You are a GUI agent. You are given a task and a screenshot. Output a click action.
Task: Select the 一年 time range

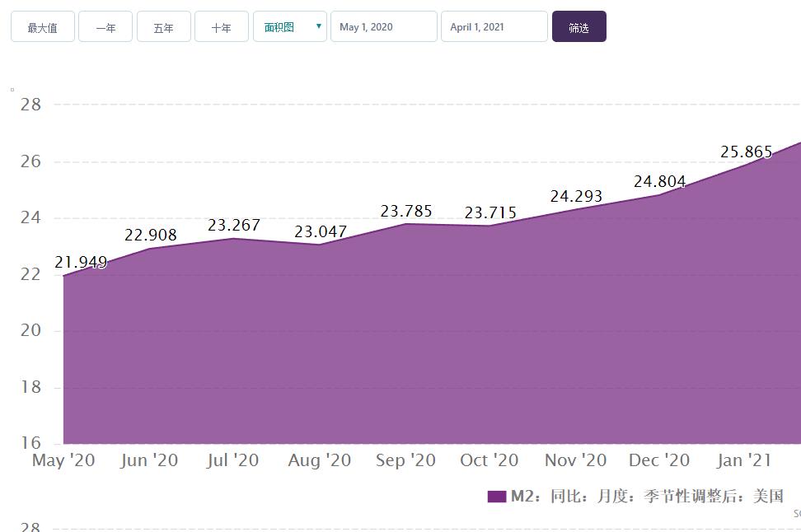point(105,26)
